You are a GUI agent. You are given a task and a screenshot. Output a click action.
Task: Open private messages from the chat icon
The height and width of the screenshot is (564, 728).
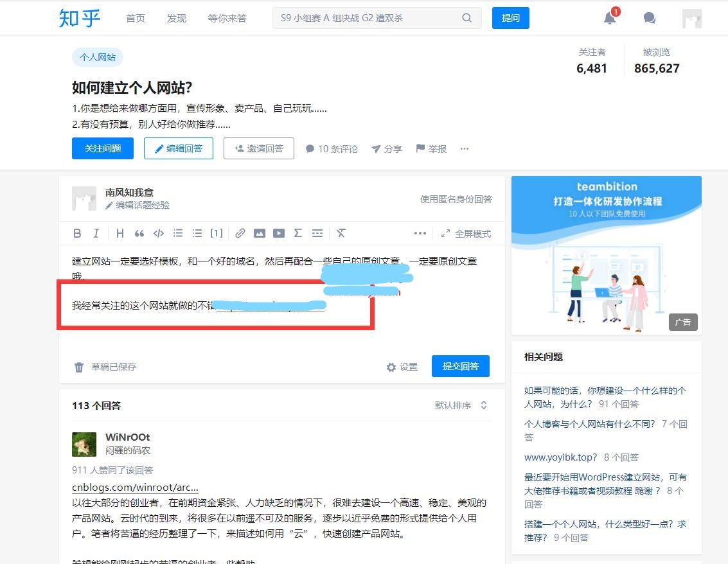click(649, 18)
